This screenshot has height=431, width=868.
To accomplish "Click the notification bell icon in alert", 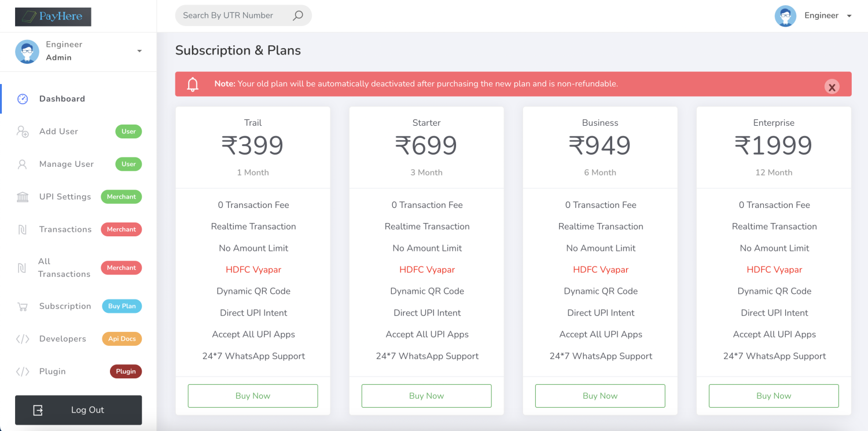I will [193, 85].
